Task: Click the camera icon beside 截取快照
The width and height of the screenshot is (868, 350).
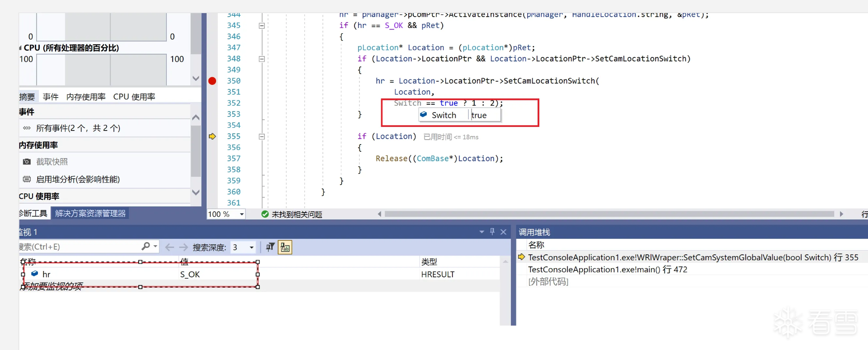Action: tap(27, 162)
